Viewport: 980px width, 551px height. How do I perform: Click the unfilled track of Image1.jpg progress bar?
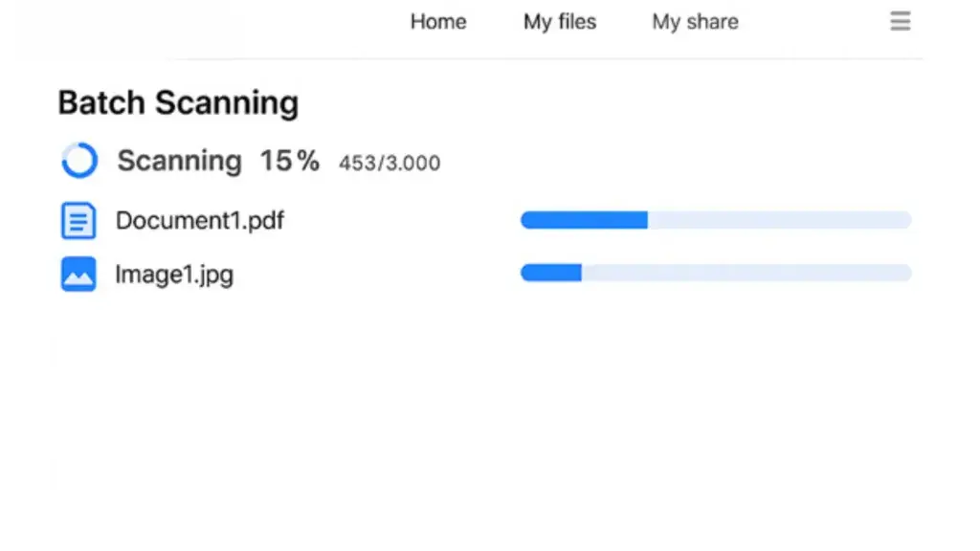(746, 274)
